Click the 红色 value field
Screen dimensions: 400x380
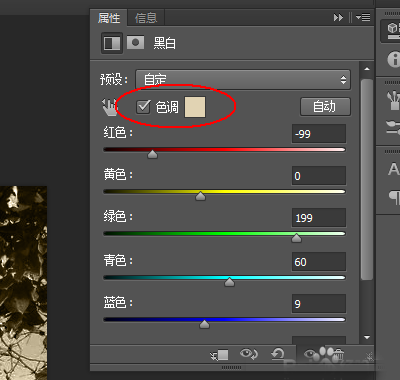coord(319,134)
